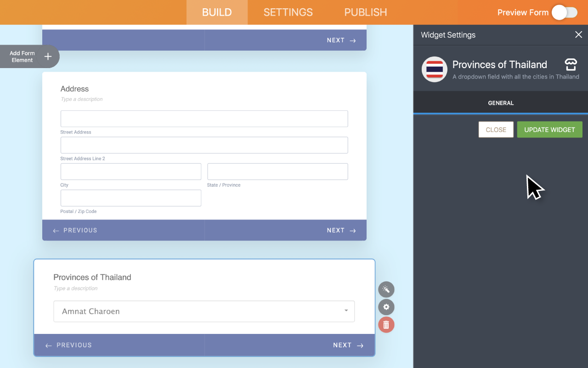Expand the Amnat Charoen province dropdown

(204, 311)
